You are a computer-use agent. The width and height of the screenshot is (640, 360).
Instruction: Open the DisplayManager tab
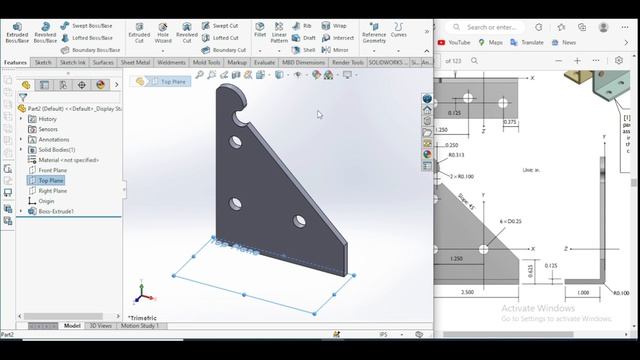click(100, 85)
